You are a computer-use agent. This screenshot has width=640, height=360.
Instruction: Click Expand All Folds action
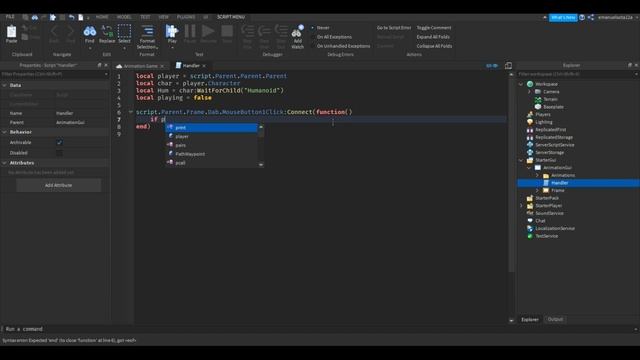click(x=433, y=37)
